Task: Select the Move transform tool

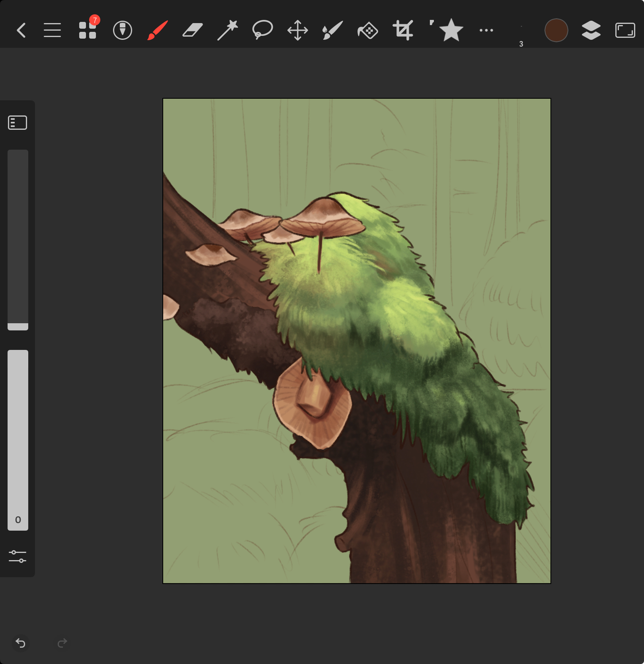Action: click(x=298, y=30)
